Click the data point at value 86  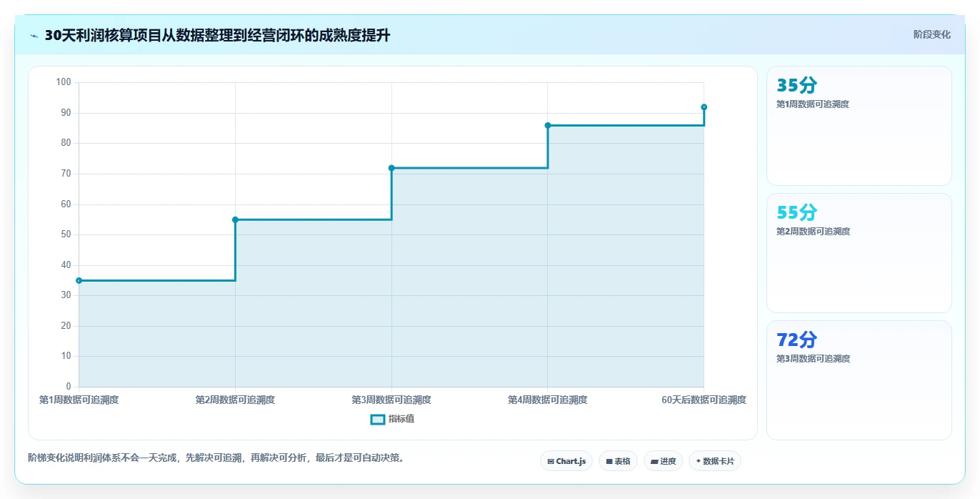(548, 125)
